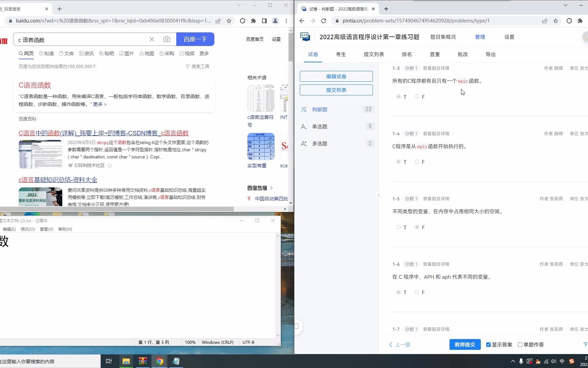
Task: Open the extensions puzzle icon in the Pintia window
Action: (x=580, y=21)
